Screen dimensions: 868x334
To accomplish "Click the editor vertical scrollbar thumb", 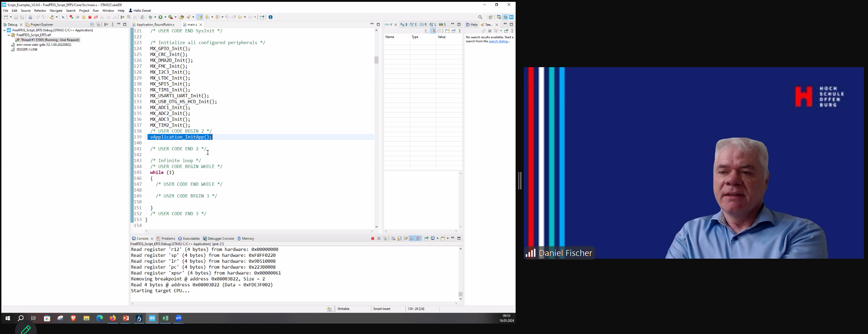I will (x=376, y=60).
